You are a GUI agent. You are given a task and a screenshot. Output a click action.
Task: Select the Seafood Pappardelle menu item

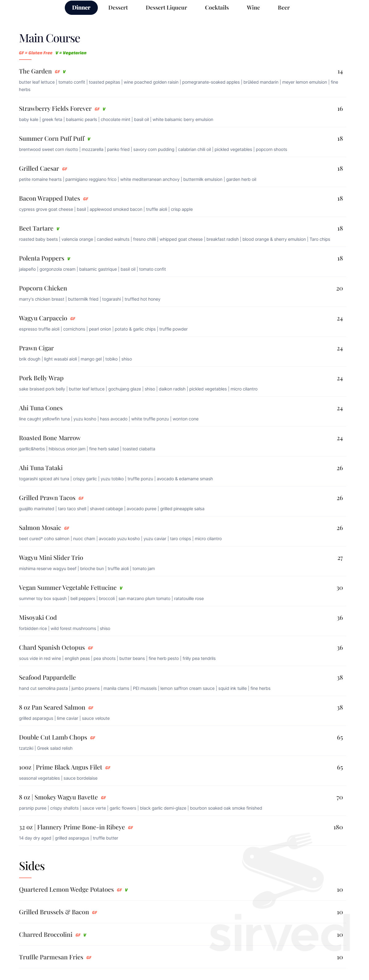[47, 678]
